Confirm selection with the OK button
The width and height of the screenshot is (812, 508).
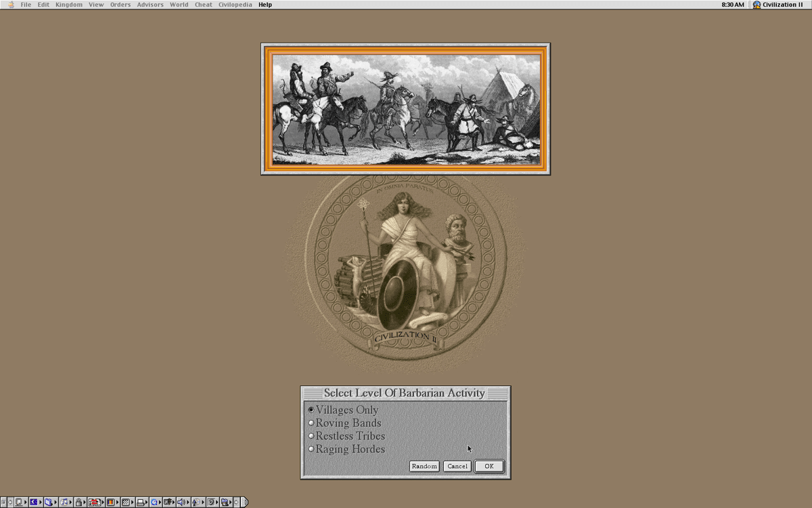pos(489,466)
